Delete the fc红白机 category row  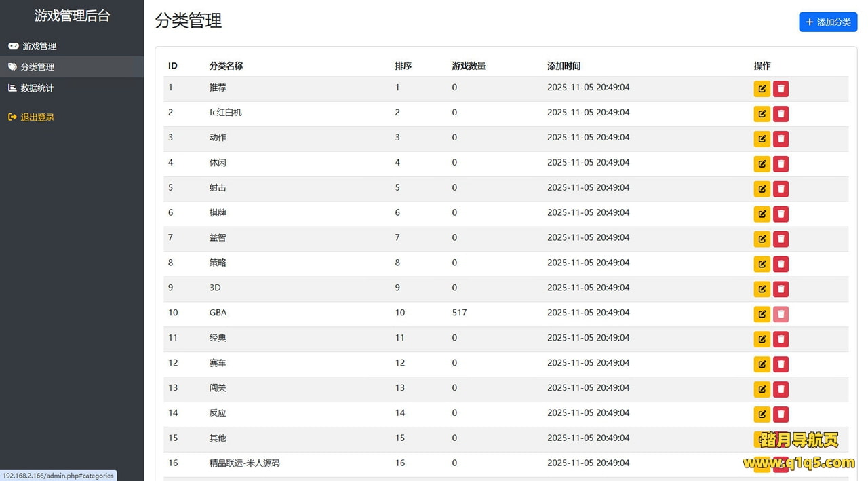coord(781,114)
